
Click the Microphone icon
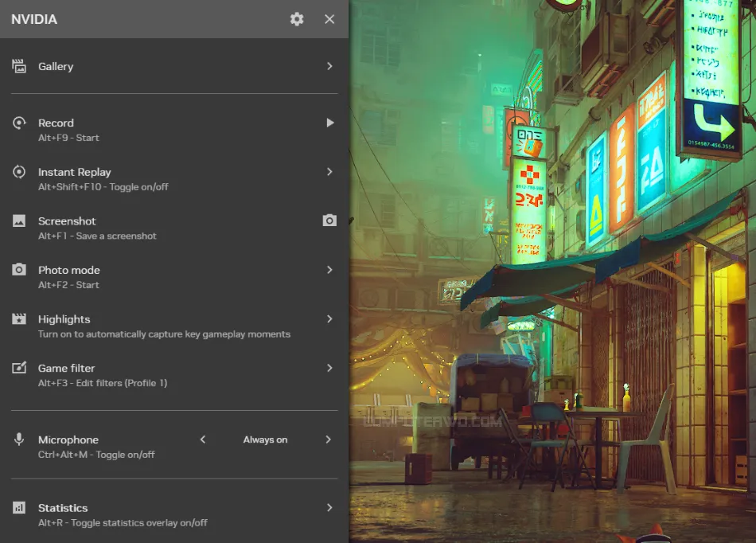pyautogui.click(x=19, y=439)
